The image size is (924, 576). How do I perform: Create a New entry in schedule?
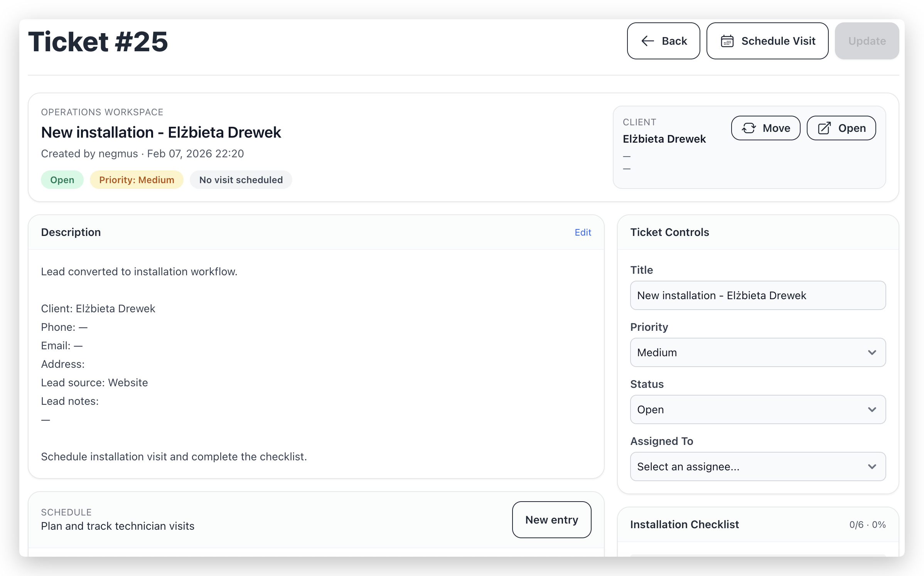point(551,520)
